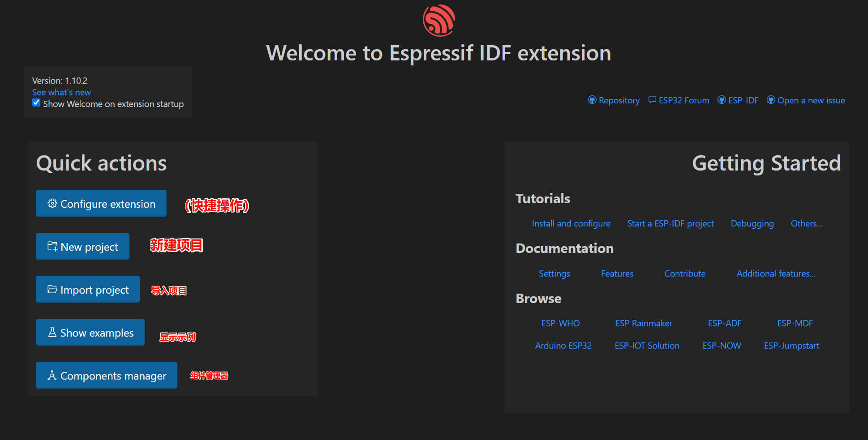Browse ESP-MDF link
The image size is (868, 440).
point(795,323)
